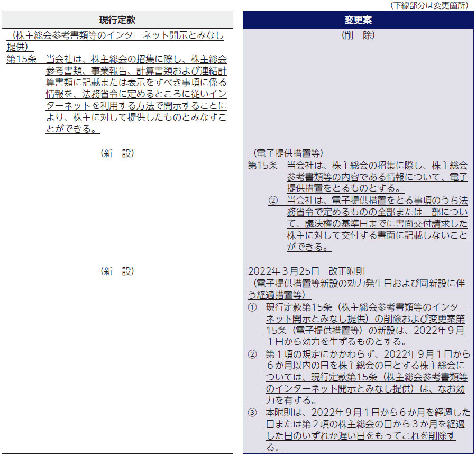Viewport: 476px width, 455px height.
Task: Click the (削 除) text in 変更案 column
Action: coord(358,35)
